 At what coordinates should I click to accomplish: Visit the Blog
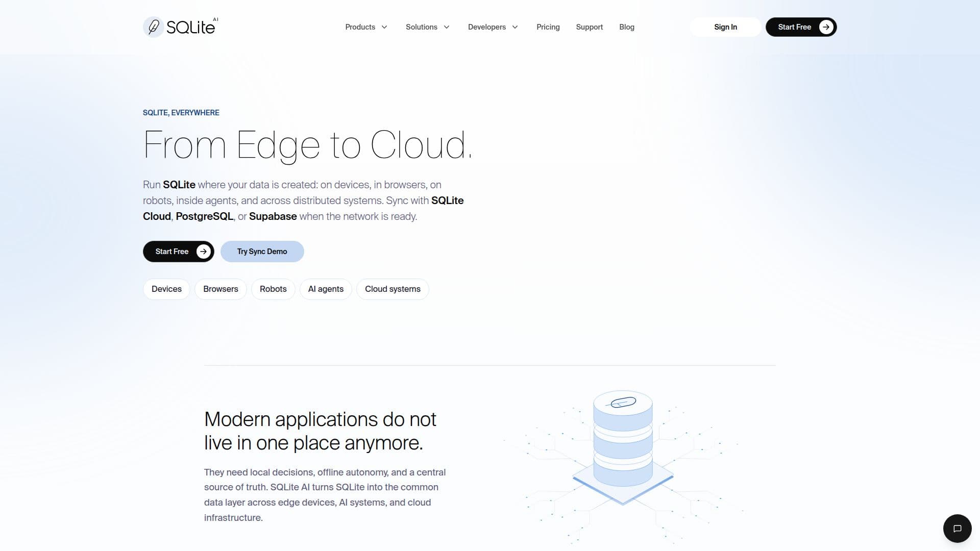tap(627, 27)
